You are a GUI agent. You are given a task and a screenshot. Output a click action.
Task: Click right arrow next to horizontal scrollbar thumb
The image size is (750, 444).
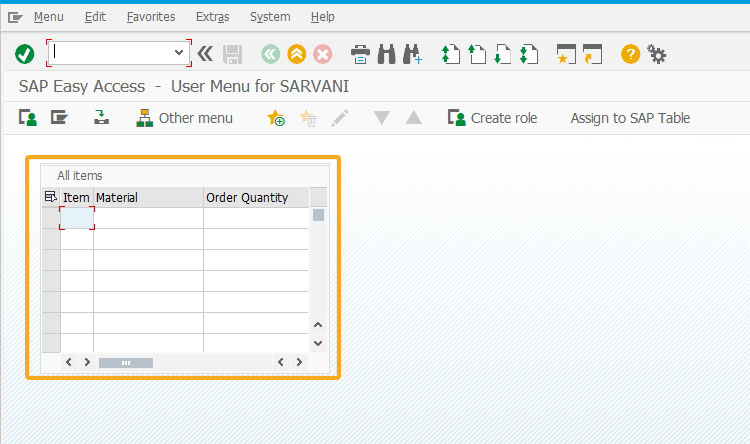click(87, 362)
